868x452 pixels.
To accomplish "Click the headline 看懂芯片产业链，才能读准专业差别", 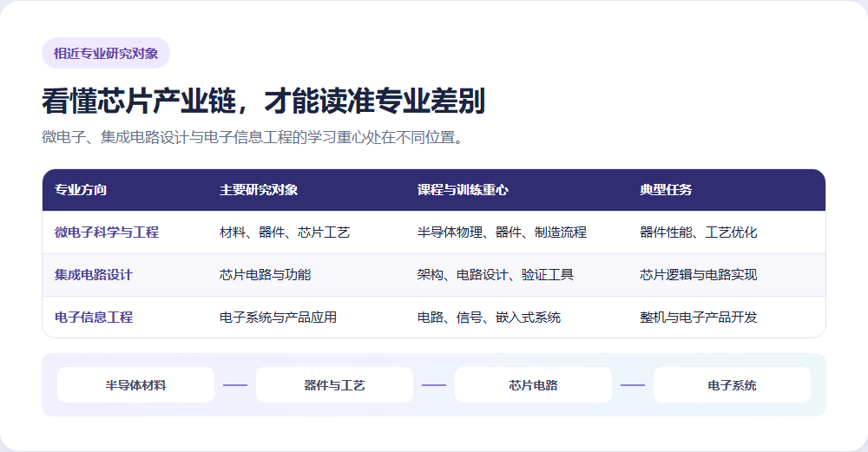I will (x=264, y=101).
